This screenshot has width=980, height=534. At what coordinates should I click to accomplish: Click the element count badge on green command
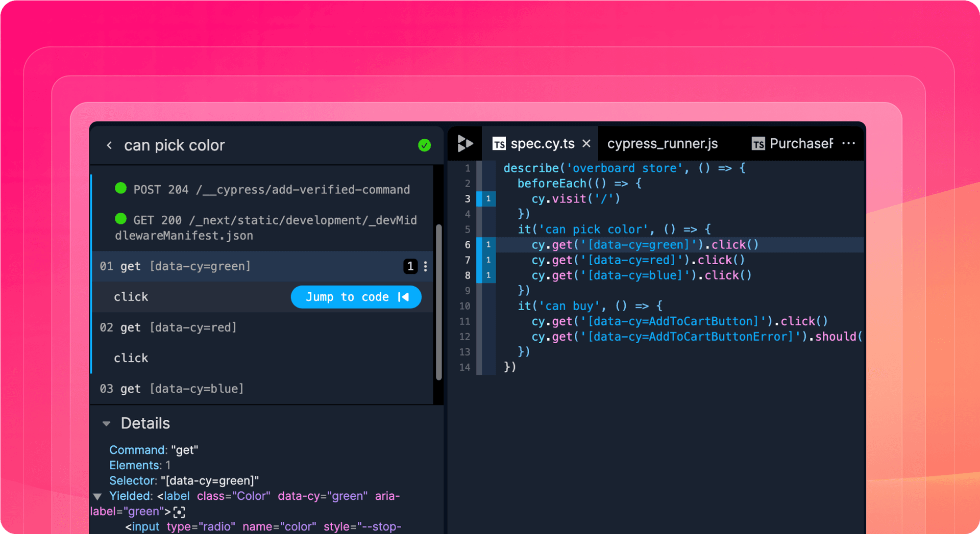[410, 266]
